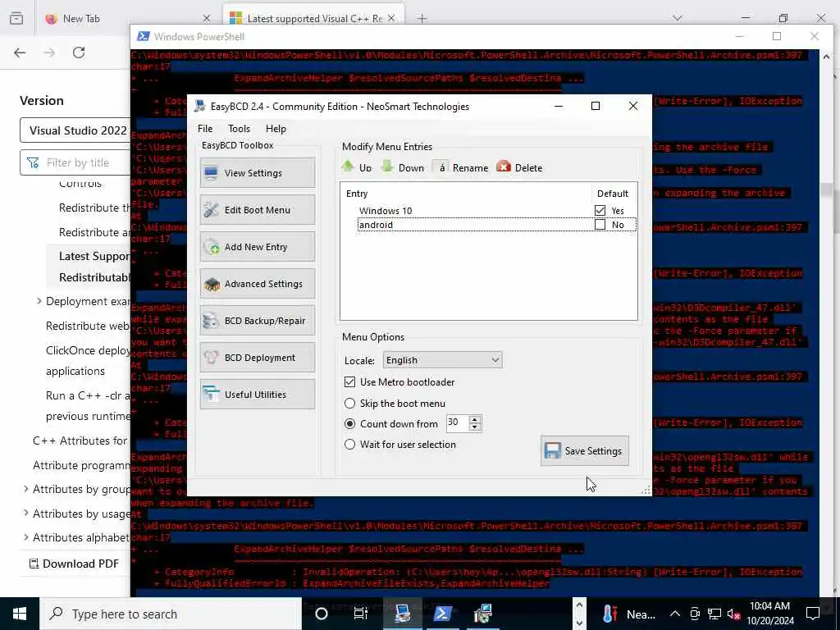The image size is (840, 630).
Task: Click weather thermometer icon in taskbar
Action: tap(610, 614)
